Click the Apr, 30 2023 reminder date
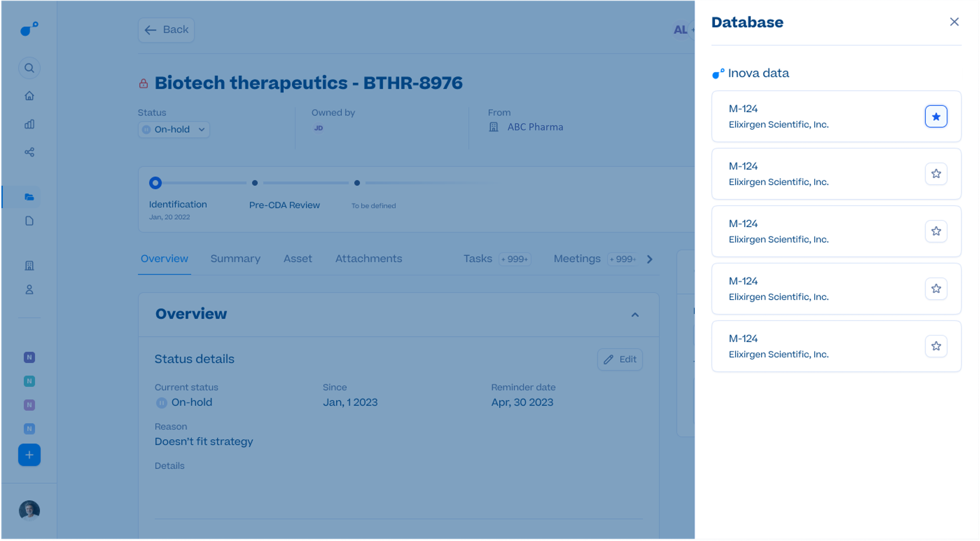 (522, 403)
